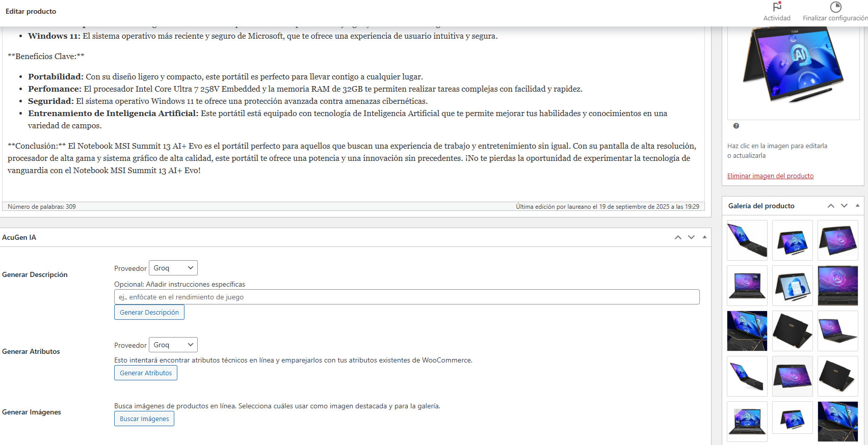Click the Editar producto page title
This screenshot has height=445, width=868.
(31, 11)
